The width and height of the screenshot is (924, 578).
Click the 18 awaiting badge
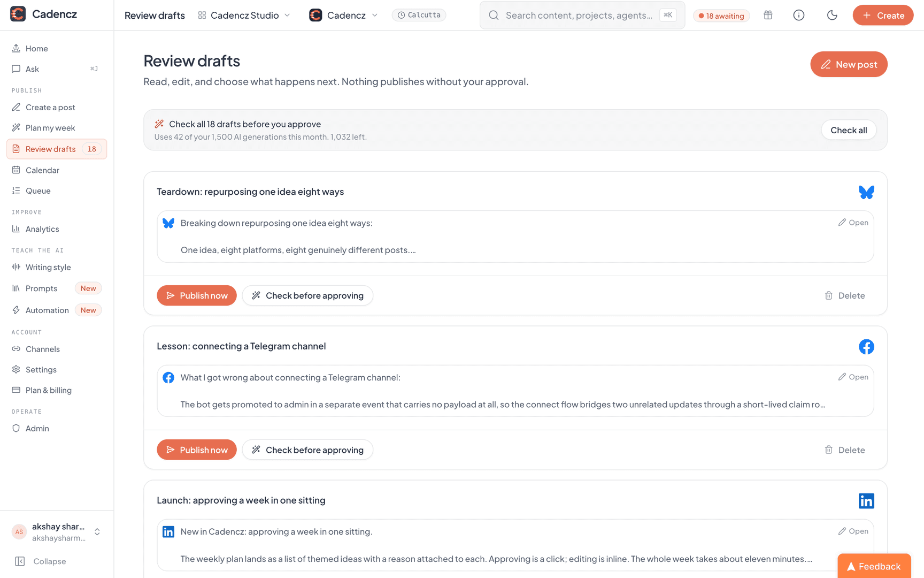coord(721,16)
